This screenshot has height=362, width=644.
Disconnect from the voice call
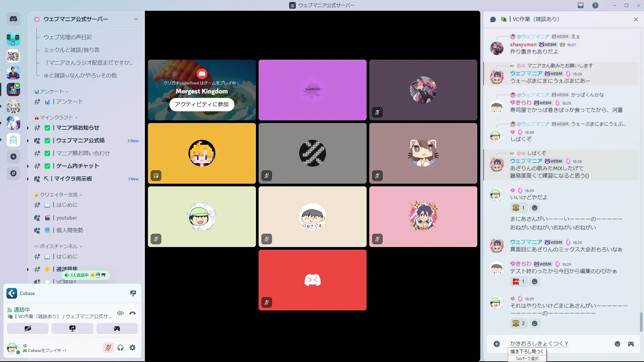[132, 313]
